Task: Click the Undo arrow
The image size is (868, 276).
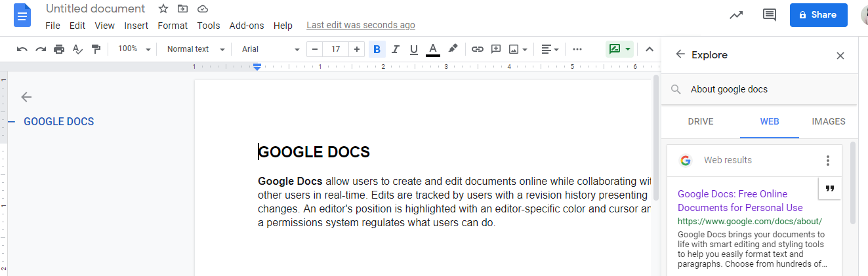Action: 22,49
